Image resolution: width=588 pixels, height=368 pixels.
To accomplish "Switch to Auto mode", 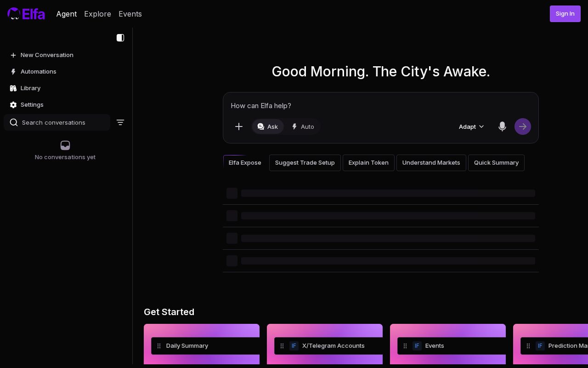I will click(303, 126).
